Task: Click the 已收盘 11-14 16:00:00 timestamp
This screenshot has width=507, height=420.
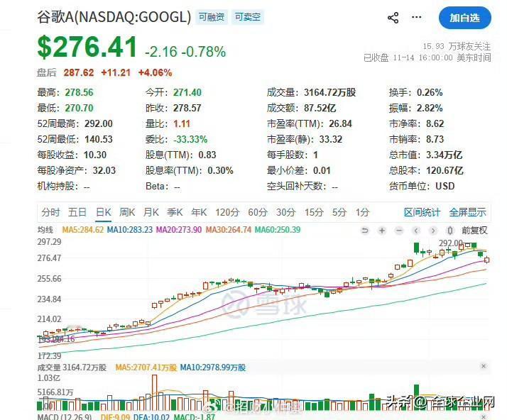Action: [x=427, y=57]
